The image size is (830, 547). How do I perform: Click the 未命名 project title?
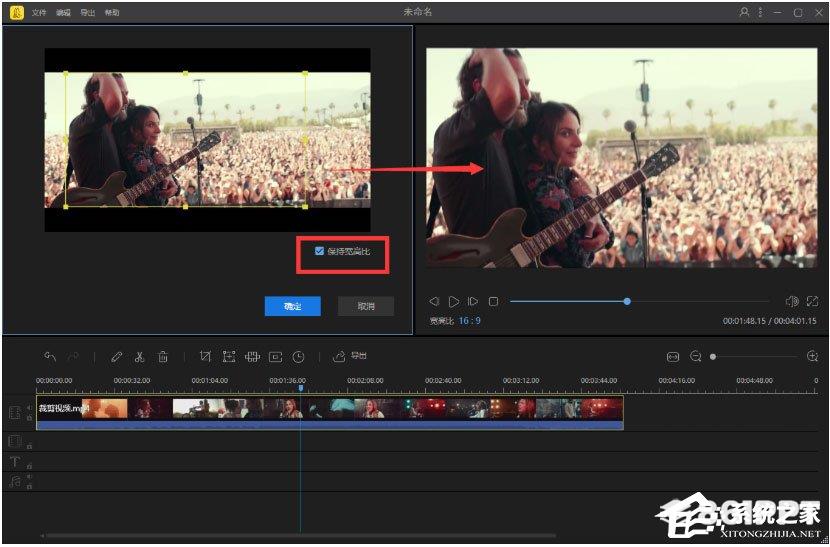[418, 12]
